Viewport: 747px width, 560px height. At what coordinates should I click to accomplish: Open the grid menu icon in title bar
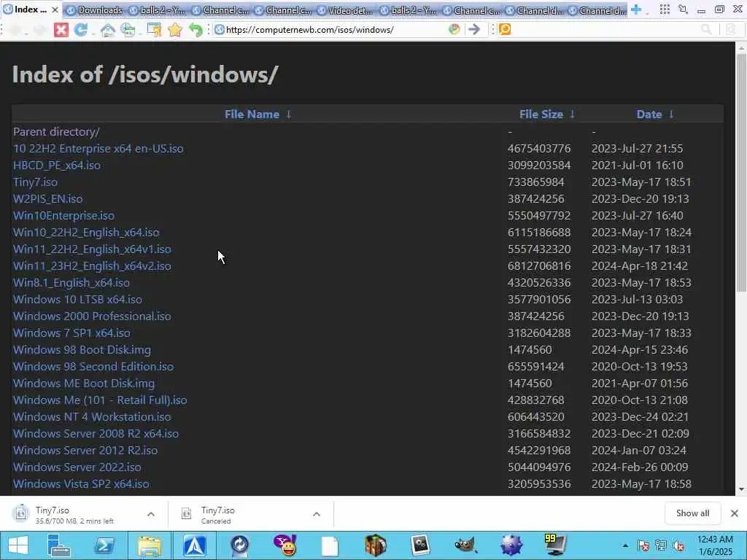(x=665, y=9)
